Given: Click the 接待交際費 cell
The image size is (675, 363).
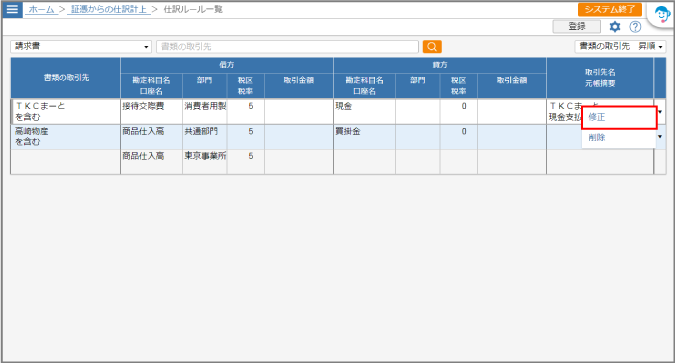Looking at the screenshot, I should pyautogui.click(x=152, y=112).
